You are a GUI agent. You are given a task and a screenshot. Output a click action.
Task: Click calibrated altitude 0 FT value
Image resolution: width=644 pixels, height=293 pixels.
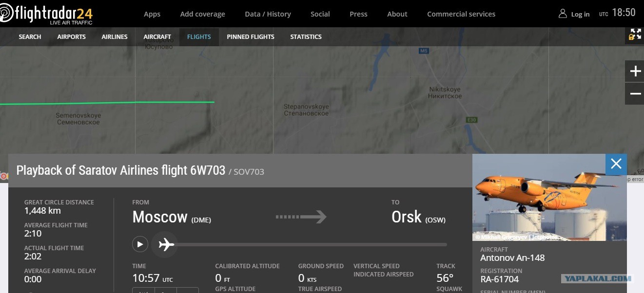pos(222,278)
